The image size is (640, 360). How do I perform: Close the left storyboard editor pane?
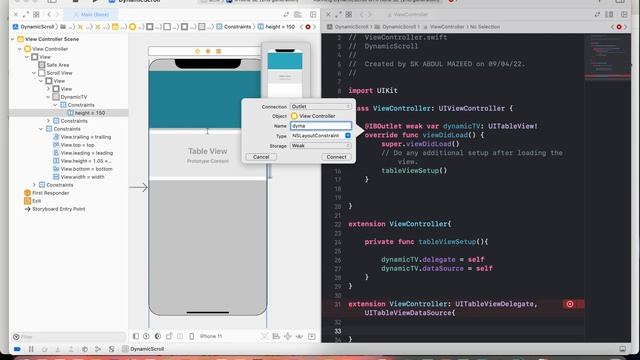click(16, 14)
